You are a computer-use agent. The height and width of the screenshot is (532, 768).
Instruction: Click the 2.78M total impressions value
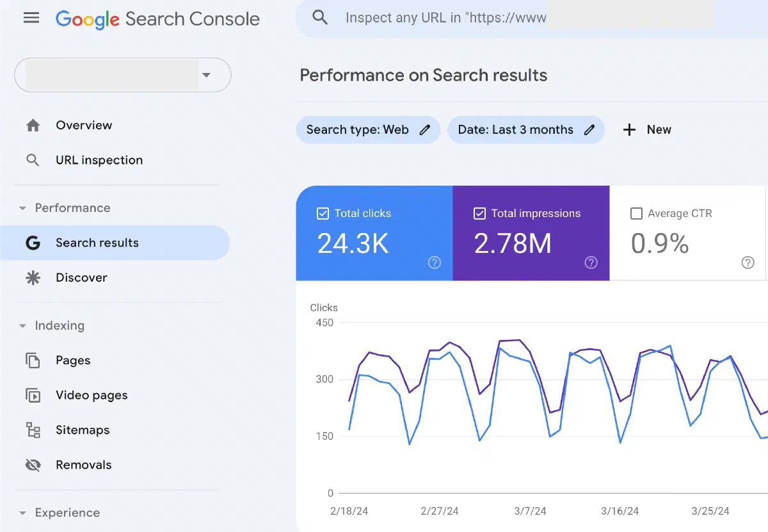pos(513,243)
